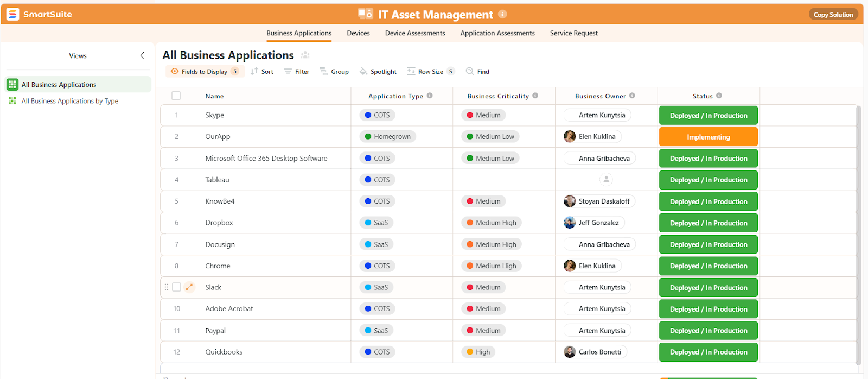Click the Name column header
The image size is (868, 379).
tap(214, 96)
